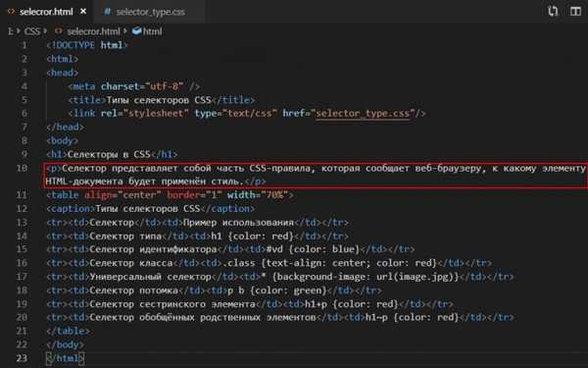
Task: Click the text 'Селектор сестринского элемента'
Action: click(x=172, y=304)
